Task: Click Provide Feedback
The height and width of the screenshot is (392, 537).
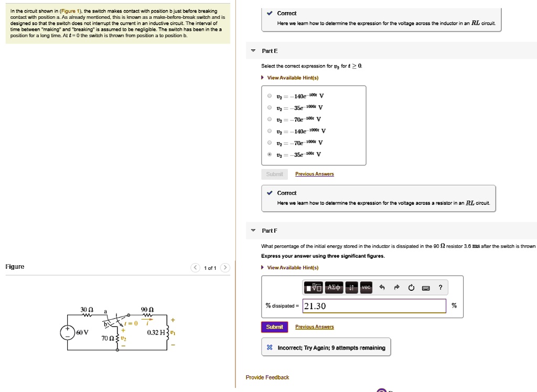Action: tap(267, 377)
